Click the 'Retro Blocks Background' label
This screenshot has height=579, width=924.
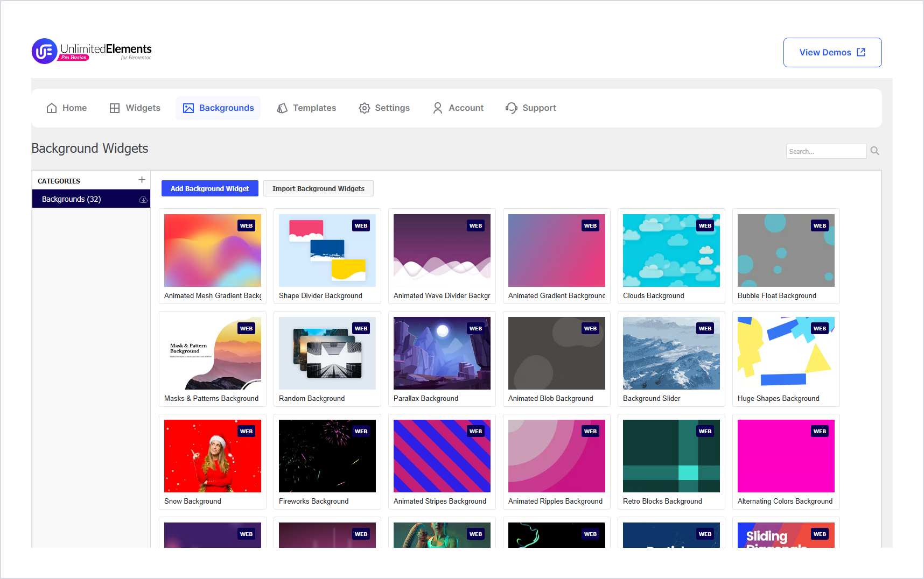coord(663,502)
